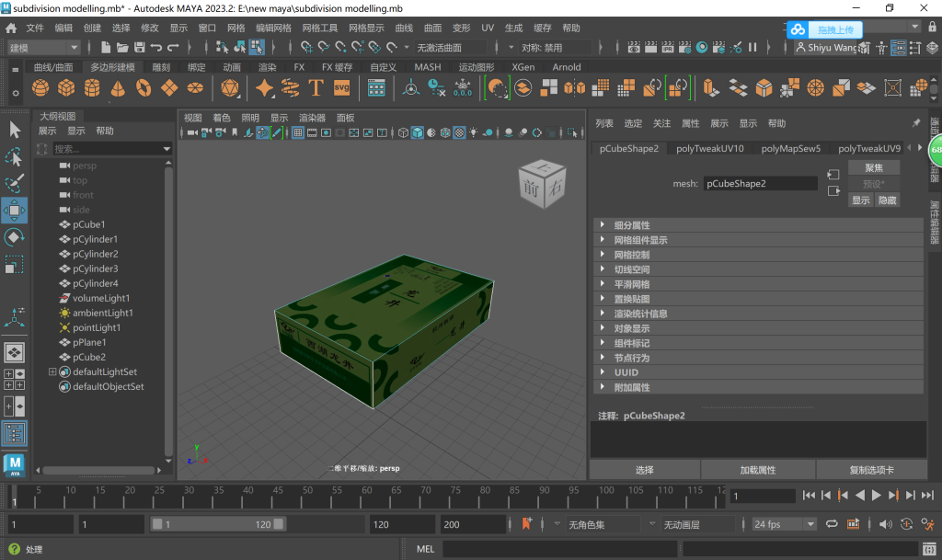Open the Hypershade sphere icon

tap(702, 48)
